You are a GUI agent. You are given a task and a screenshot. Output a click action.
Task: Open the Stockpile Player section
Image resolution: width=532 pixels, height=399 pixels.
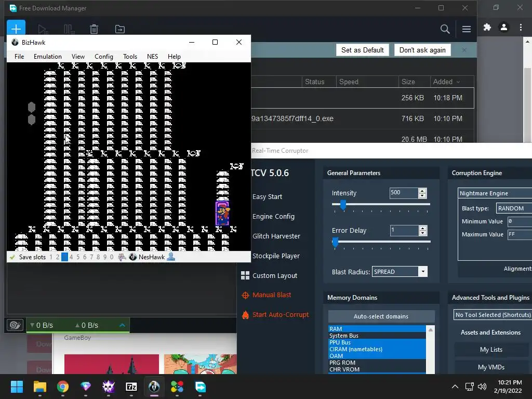276,256
